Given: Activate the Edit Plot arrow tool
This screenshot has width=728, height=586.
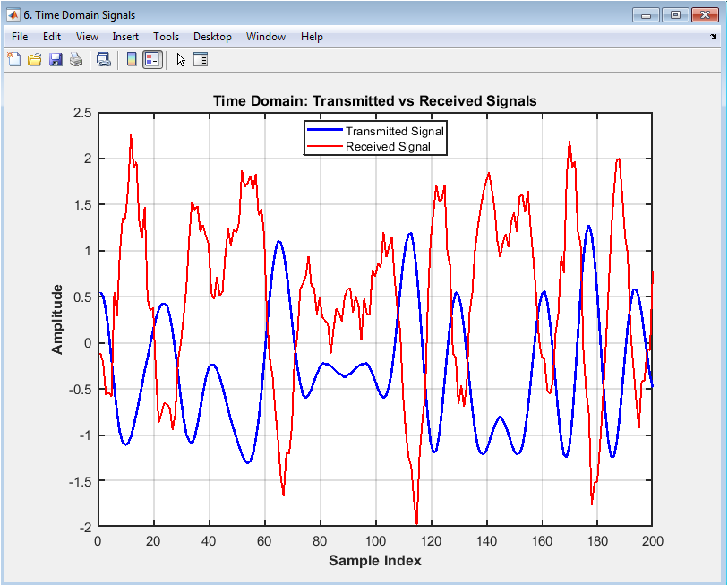Looking at the screenshot, I should coord(181,60).
